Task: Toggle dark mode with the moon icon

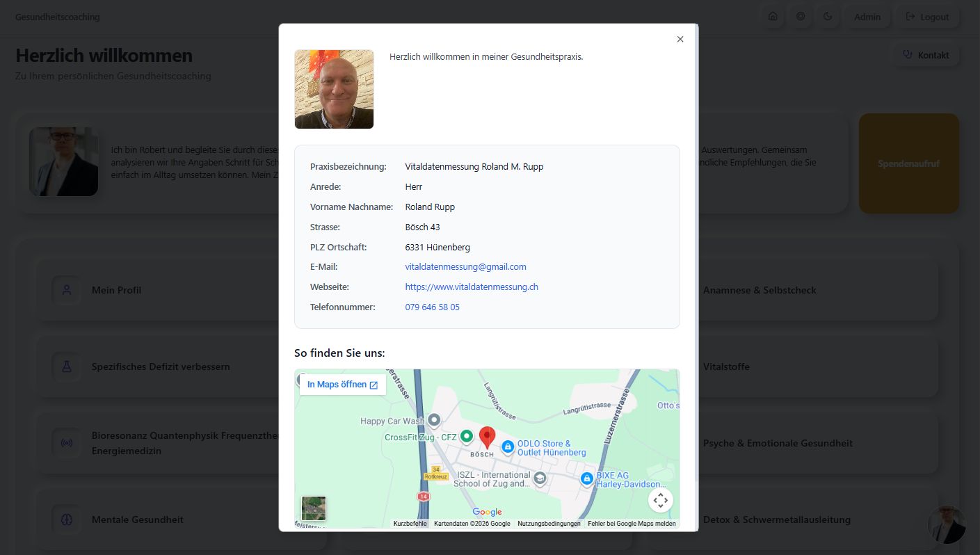Action: click(x=828, y=16)
